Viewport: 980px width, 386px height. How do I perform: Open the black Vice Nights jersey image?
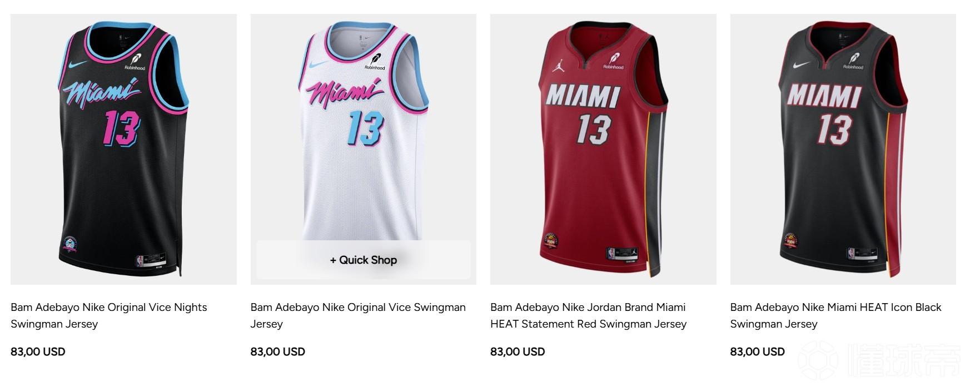click(123, 149)
